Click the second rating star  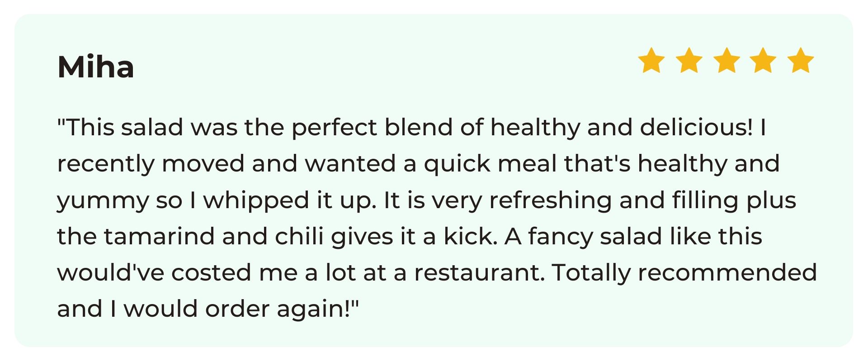[x=689, y=60]
